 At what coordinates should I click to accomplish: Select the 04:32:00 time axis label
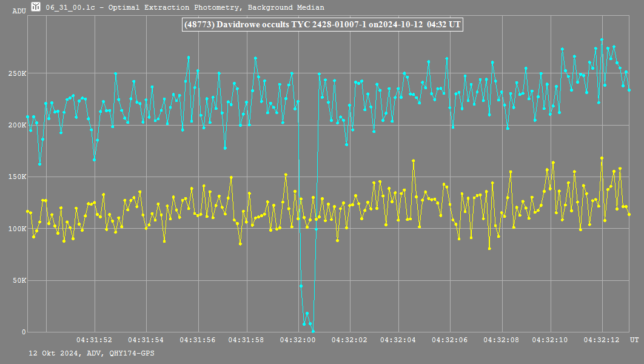click(297, 340)
